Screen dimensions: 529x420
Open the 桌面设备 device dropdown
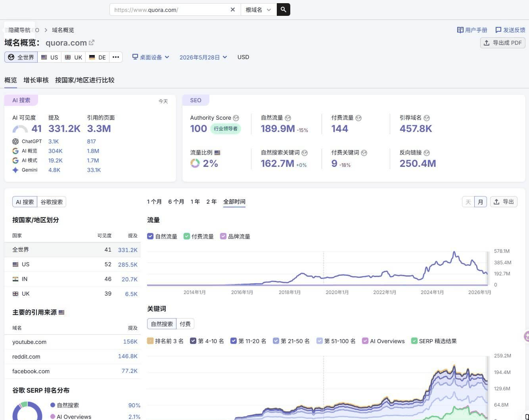click(151, 57)
